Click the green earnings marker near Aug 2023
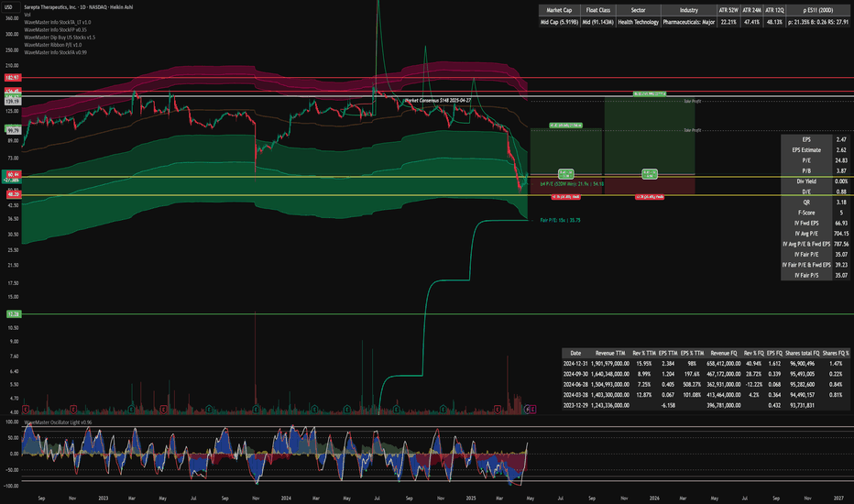854x504 pixels. click(x=209, y=410)
